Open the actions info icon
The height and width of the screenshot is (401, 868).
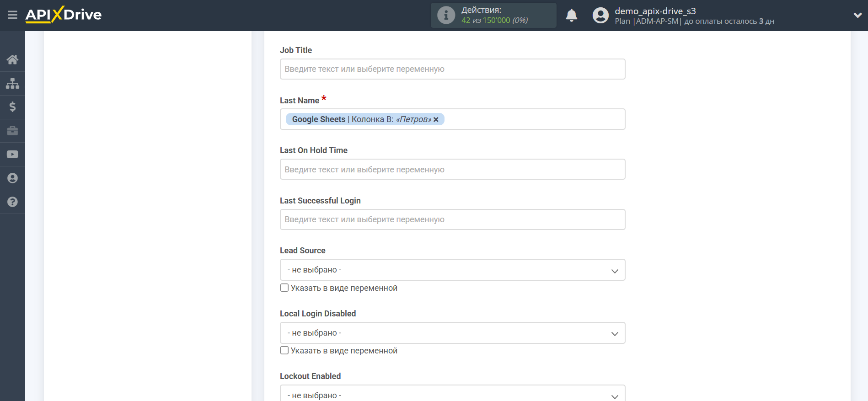pyautogui.click(x=446, y=15)
